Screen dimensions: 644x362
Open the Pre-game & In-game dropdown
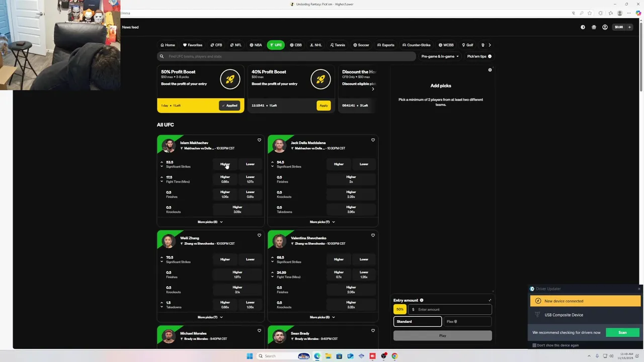[440, 56]
